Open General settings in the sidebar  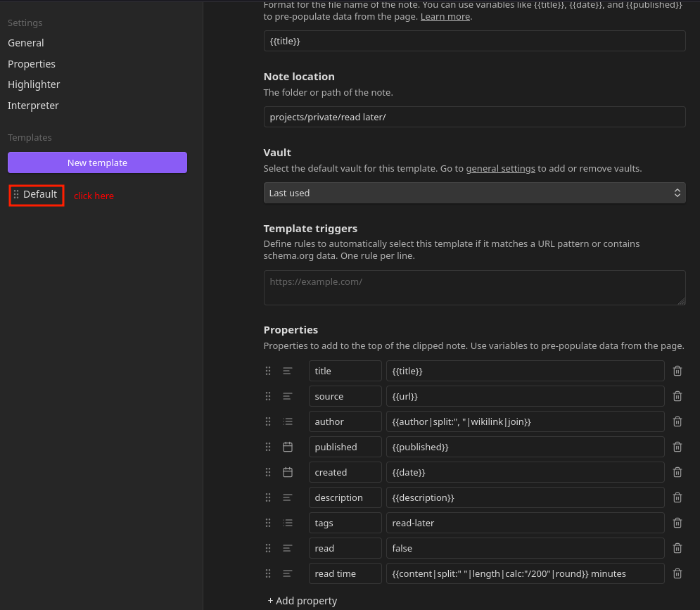pyautogui.click(x=26, y=43)
